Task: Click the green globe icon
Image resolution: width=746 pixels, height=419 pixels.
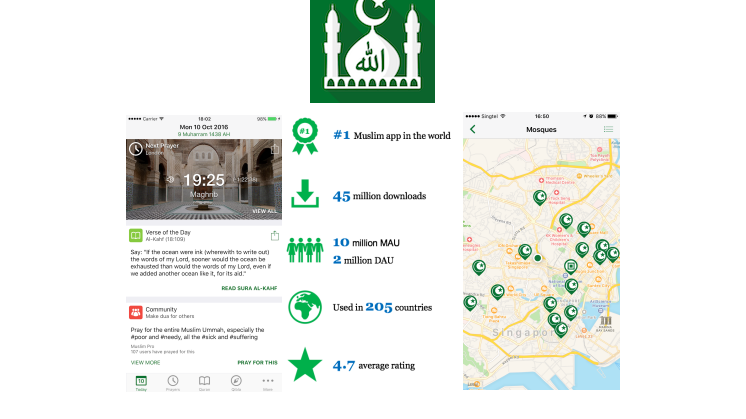Action: point(305,307)
